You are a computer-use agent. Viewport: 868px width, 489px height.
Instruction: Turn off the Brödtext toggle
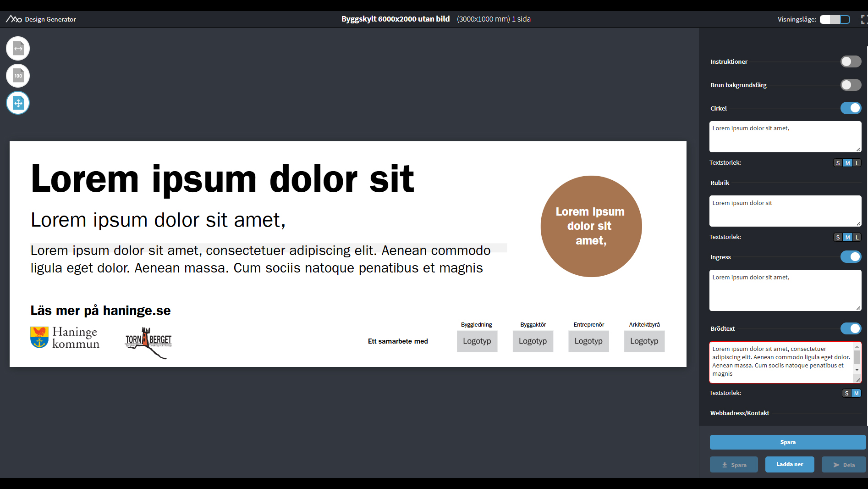click(851, 328)
